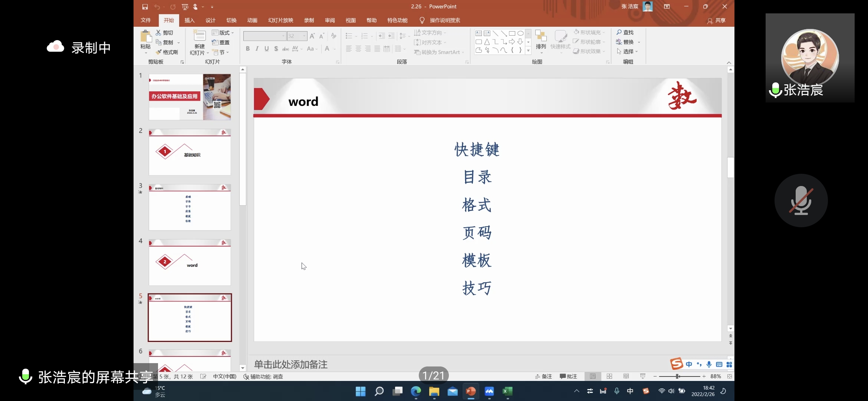
Task: Toggle the Notes (备注) pane button
Action: pos(543,376)
